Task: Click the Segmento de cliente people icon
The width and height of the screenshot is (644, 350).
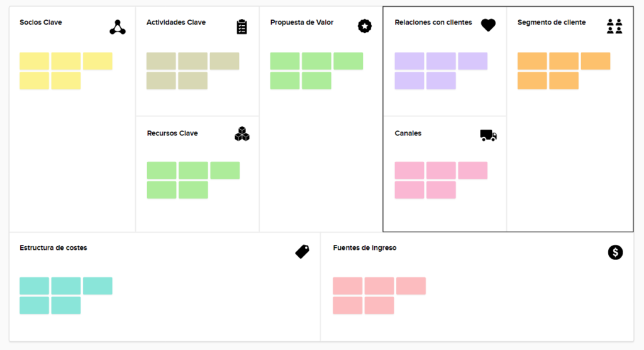Action: [x=614, y=26]
